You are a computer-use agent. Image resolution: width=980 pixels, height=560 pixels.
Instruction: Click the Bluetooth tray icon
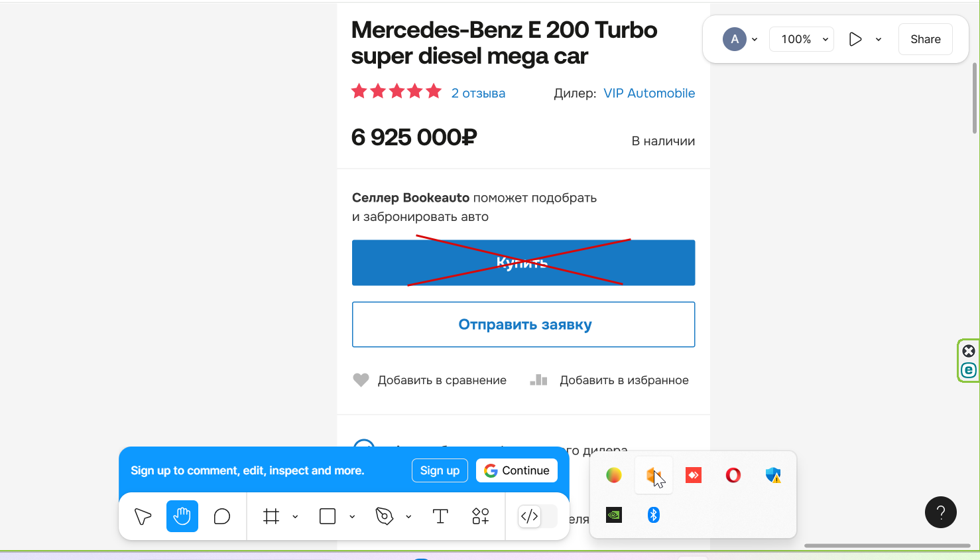[x=654, y=515]
